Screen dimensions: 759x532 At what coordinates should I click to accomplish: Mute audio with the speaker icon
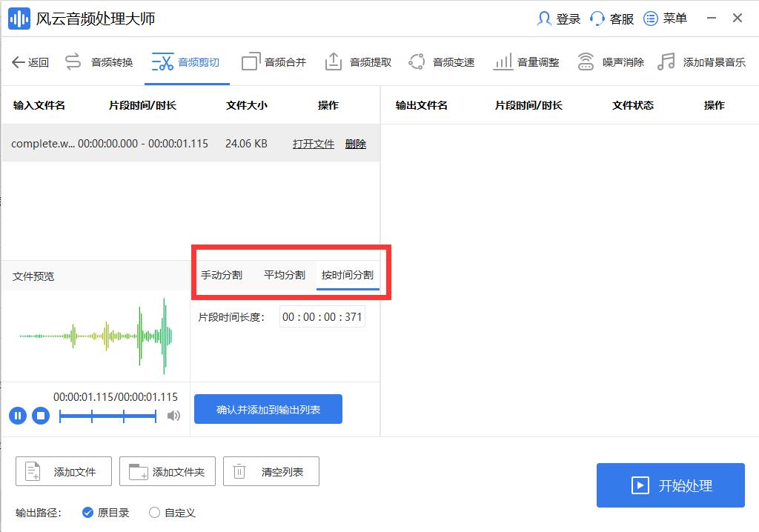(173, 416)
